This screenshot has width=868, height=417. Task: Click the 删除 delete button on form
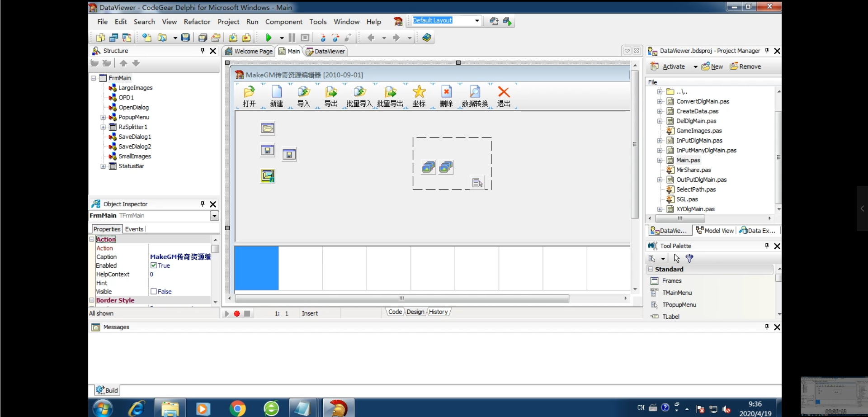click(x=446, y=96)
